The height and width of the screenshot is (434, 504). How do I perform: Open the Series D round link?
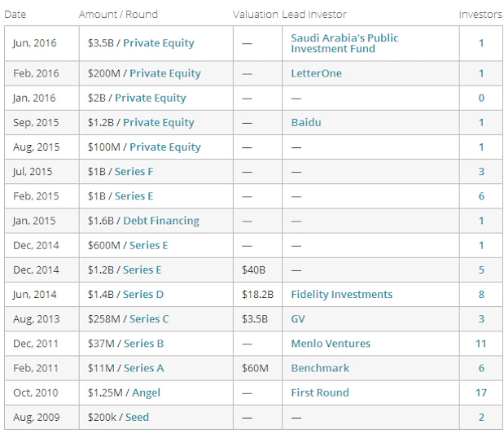[146, 294]
